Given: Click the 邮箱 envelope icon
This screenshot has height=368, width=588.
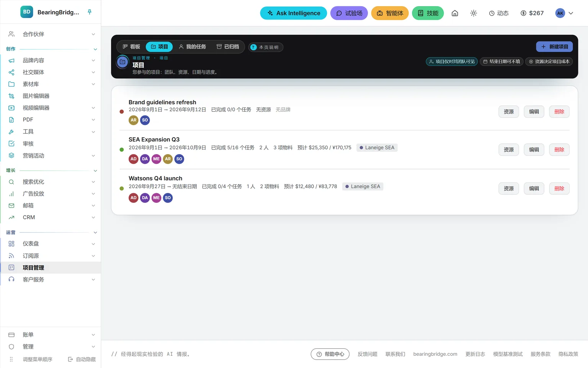Looking at the screenshot, I should pos(11,205).
